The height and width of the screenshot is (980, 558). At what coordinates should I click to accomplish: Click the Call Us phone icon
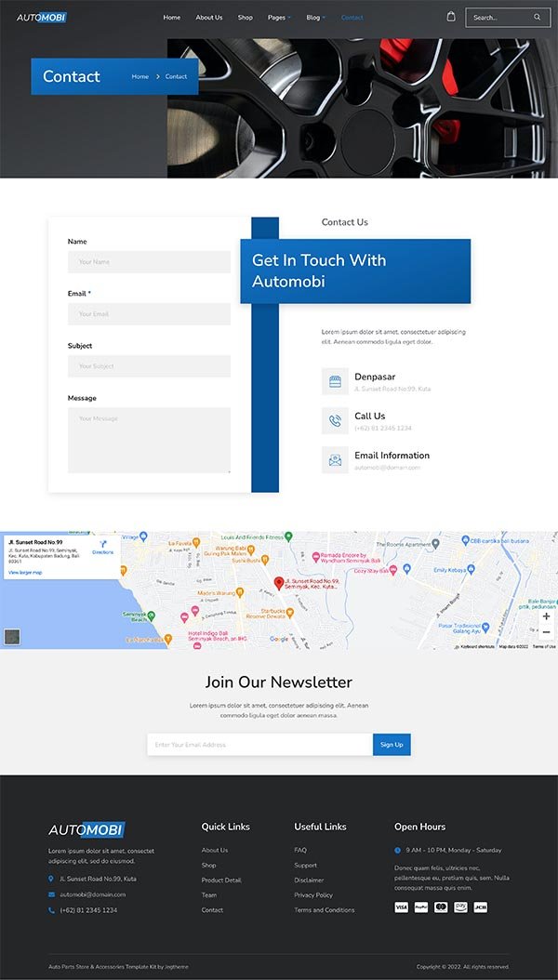tap(335, 421)
